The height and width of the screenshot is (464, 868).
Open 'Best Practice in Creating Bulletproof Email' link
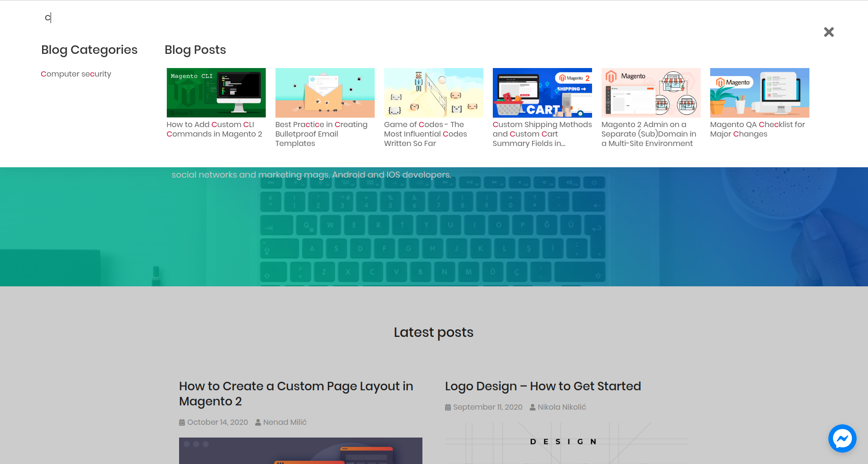point(321,134)
